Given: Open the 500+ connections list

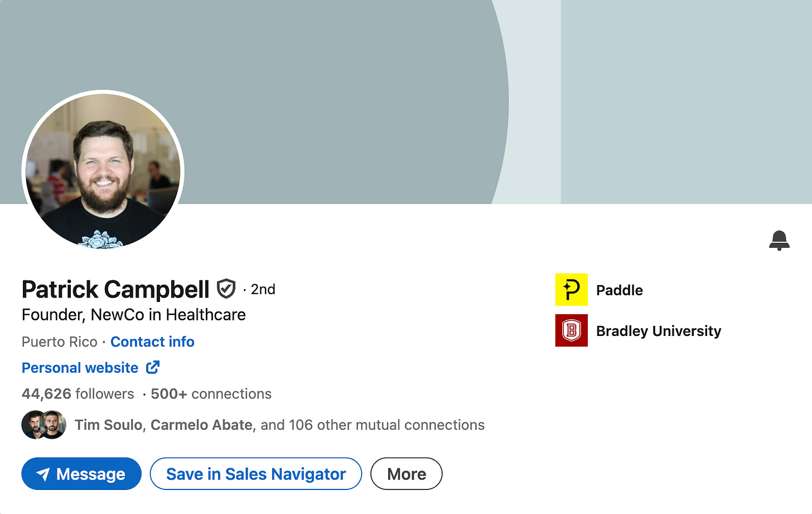Looking at the screenshot, I should pyautogui.click(x=211, y=393).
